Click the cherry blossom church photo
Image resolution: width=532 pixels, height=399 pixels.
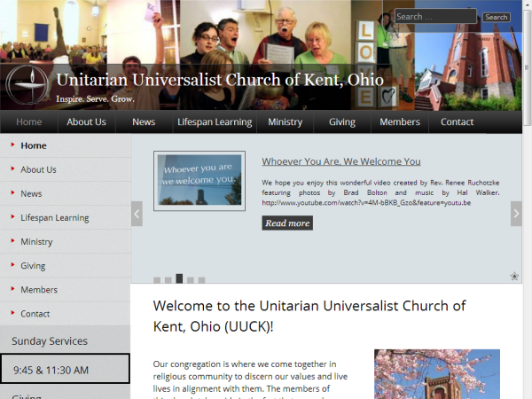(437, 374)
